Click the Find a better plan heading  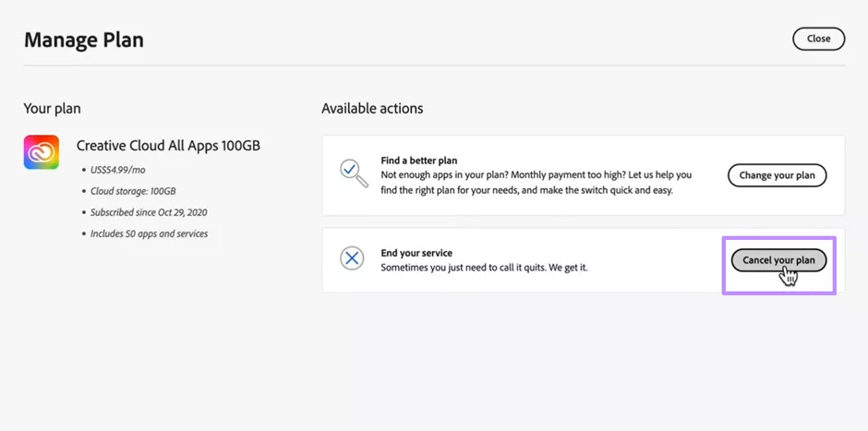click(x=419, y=161)
